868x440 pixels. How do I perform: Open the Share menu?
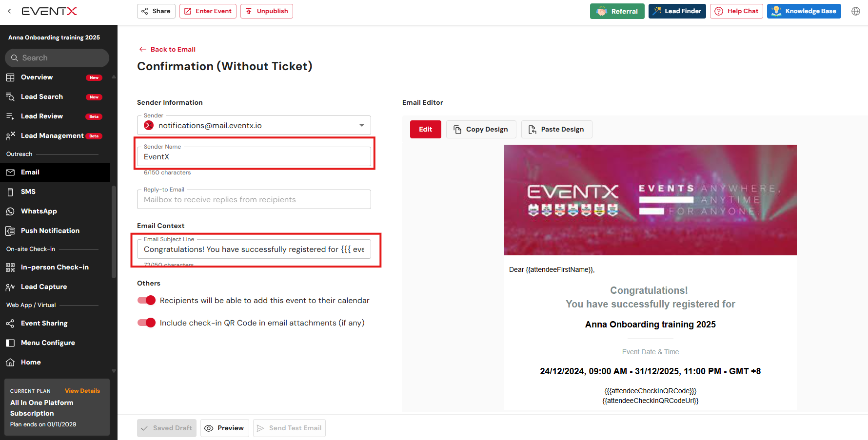tap(156, 11)
